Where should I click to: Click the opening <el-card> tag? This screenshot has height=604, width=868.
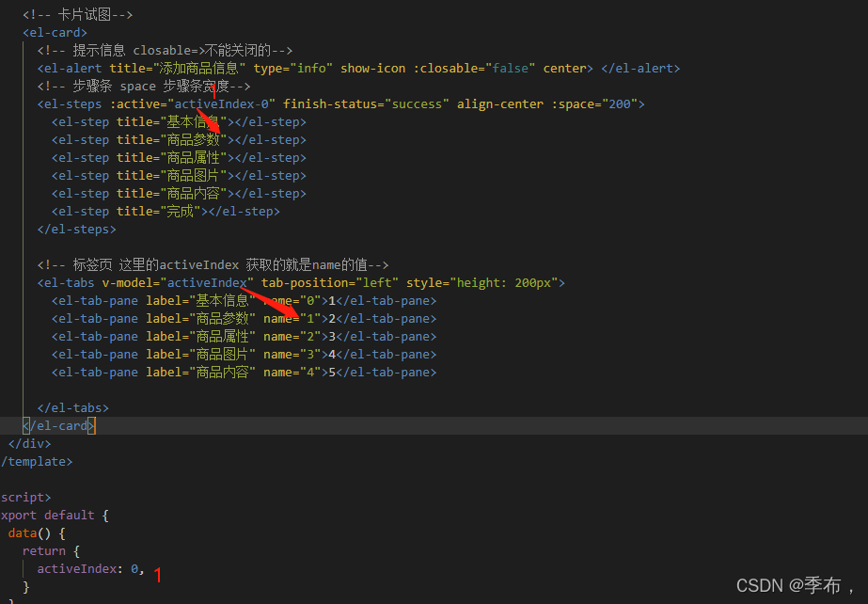click(x=55, y=33)
